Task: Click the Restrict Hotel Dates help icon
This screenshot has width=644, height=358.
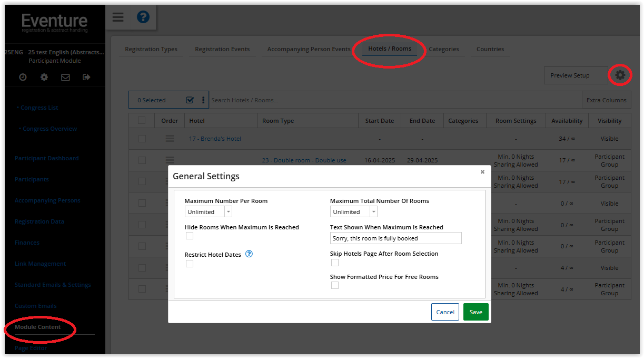Action: coord(249,254)
